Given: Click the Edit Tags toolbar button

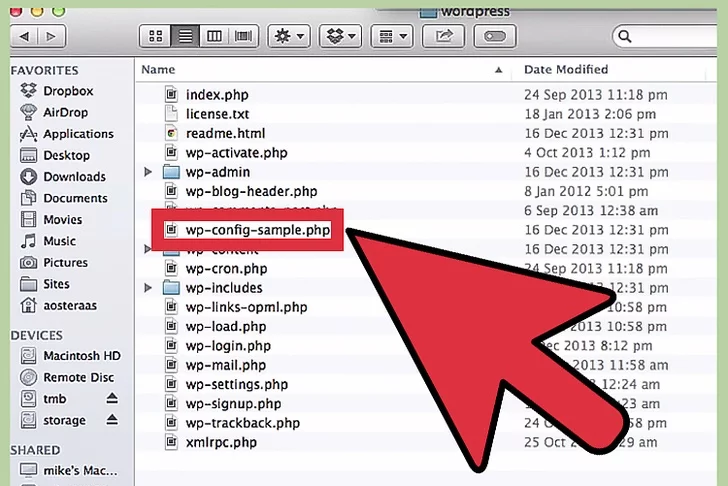Looking at the screenshot, I should (493, 36).
